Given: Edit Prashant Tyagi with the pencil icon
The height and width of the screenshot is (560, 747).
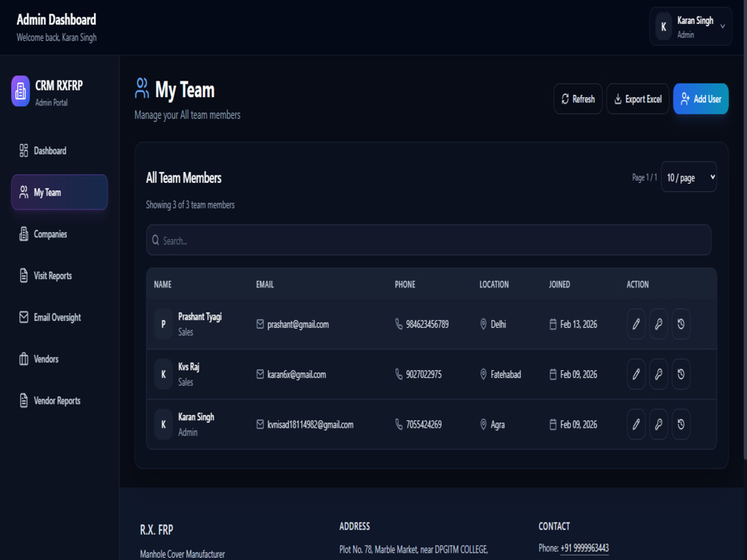Looking at the screenshot, I should [636, 324].
